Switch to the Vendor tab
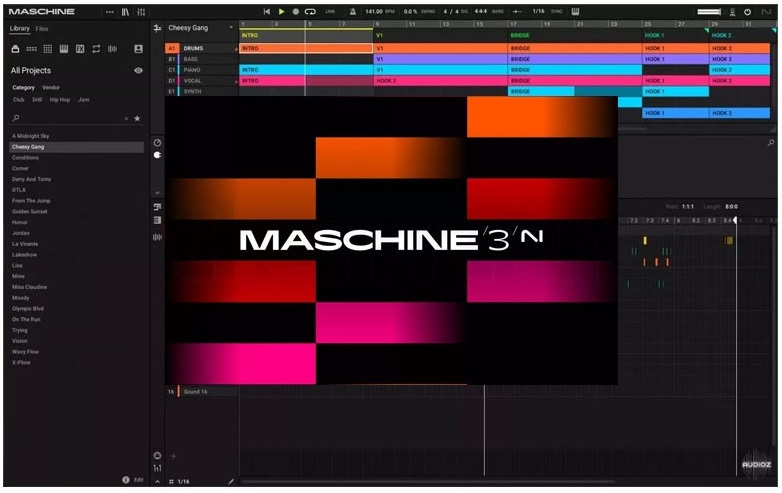The width and height of the screenshot is (782, 493). (50, 88)
